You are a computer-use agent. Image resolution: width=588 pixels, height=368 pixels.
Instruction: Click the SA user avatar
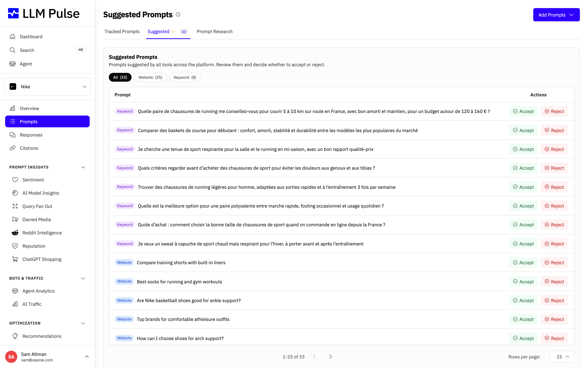click(11, 357)
